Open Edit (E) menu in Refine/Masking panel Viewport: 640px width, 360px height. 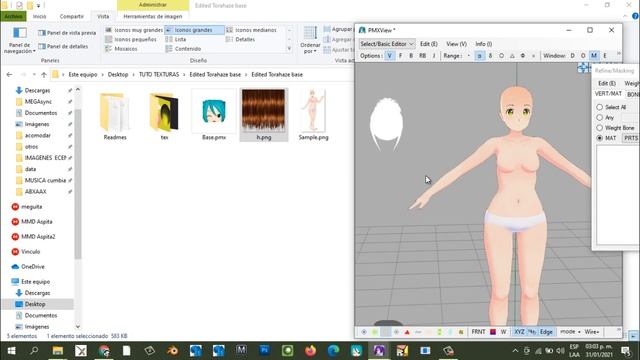[607, 83]
